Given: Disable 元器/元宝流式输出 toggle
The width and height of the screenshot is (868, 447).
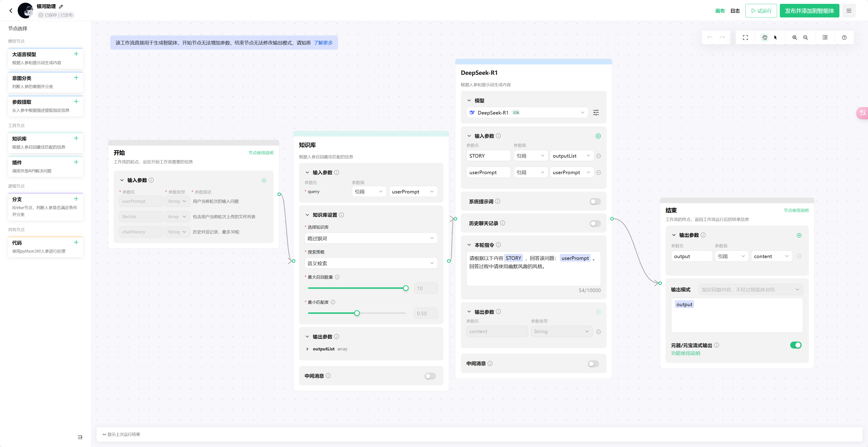Looking at the screenshot, I should (x=796, y=345).
